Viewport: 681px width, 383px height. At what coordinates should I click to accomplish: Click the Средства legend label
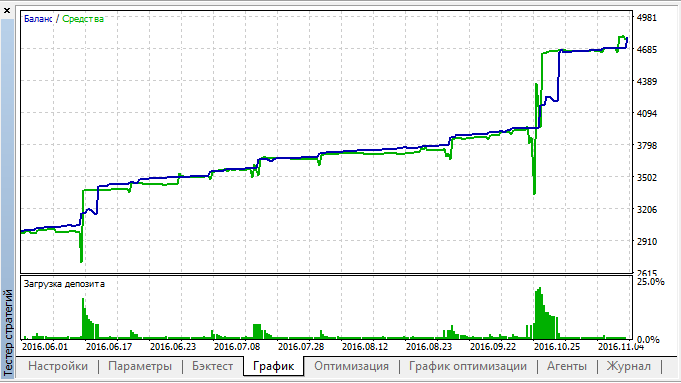83,19
